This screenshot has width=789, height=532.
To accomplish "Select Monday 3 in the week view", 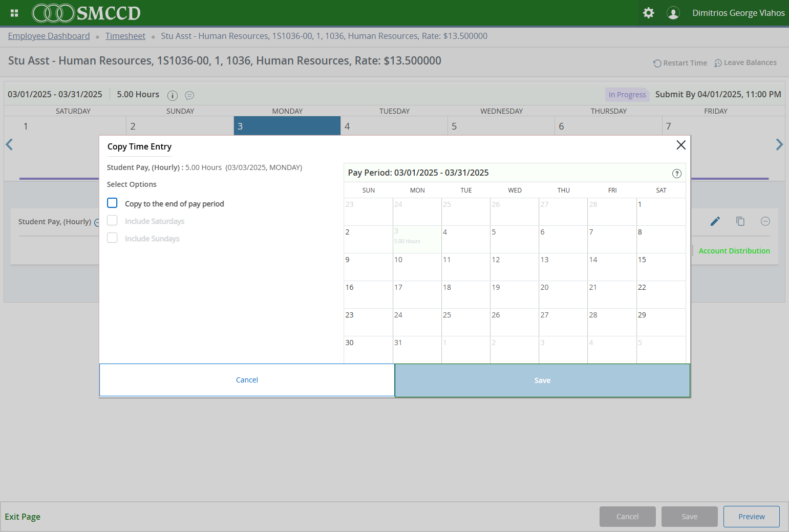I will (287, 126).
